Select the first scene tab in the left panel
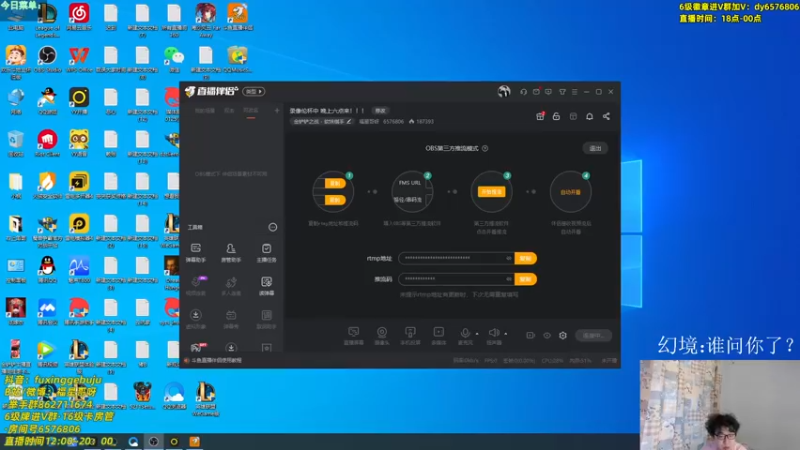The image size is (800, 450). tap(205, 111)
